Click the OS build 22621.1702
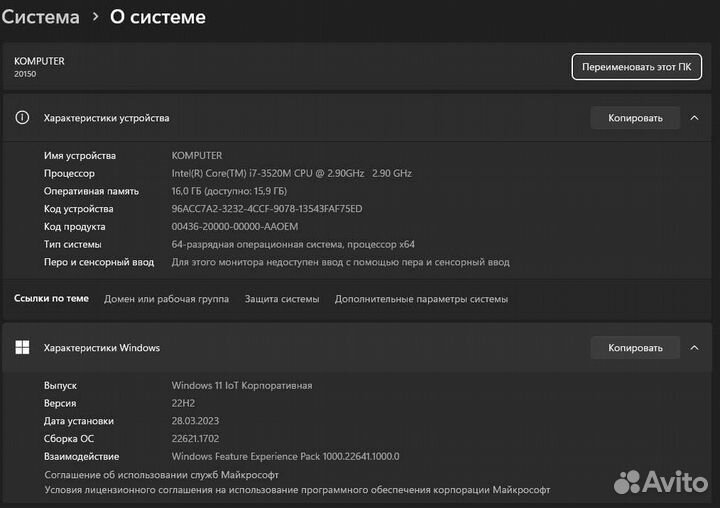The image size is (720, 508). pyautogui.click(x=195, y=439)
